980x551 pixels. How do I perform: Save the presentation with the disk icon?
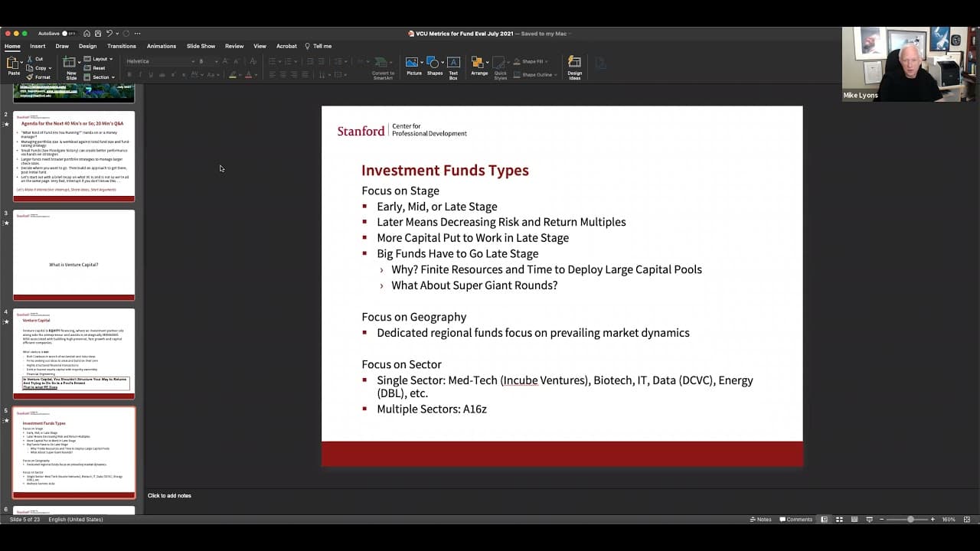(x=97, y=34)
